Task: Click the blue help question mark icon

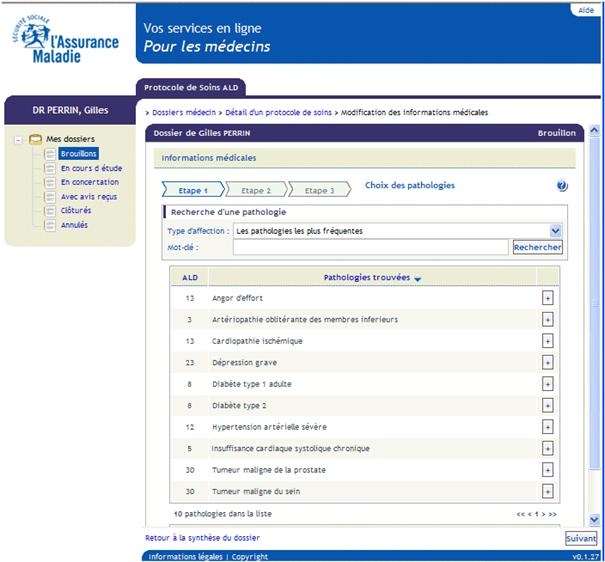Action: [x=562, y=186]
